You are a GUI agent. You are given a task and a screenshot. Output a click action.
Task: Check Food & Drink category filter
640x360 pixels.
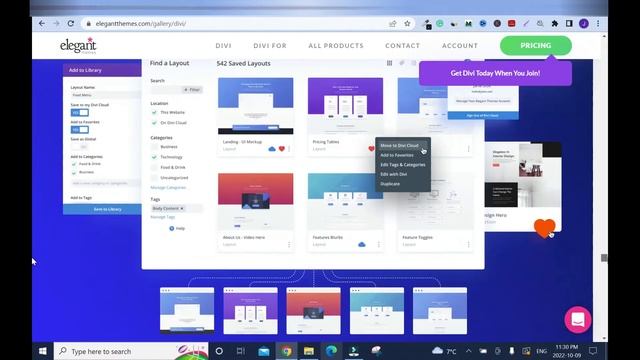(x=154, y=167)
